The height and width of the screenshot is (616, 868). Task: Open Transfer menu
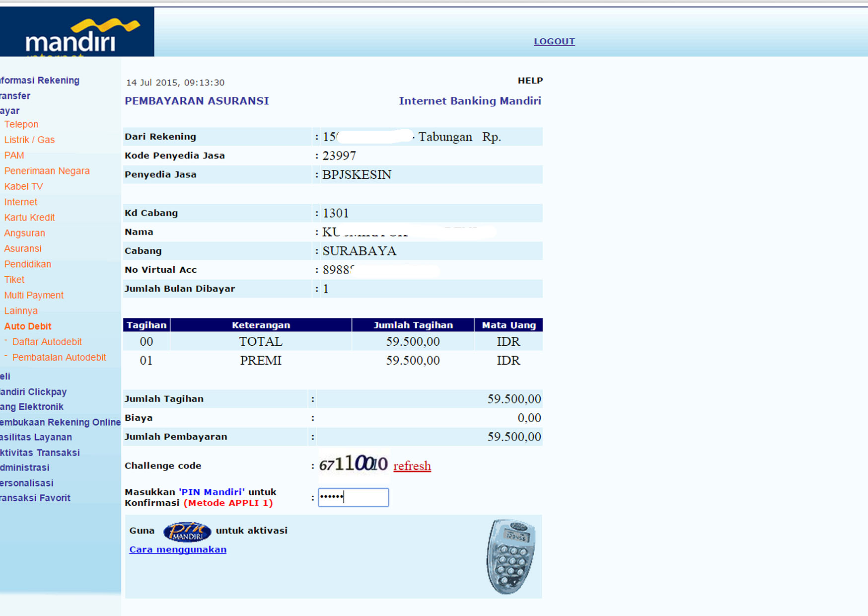pyautogui.click(x=15, y=96)
